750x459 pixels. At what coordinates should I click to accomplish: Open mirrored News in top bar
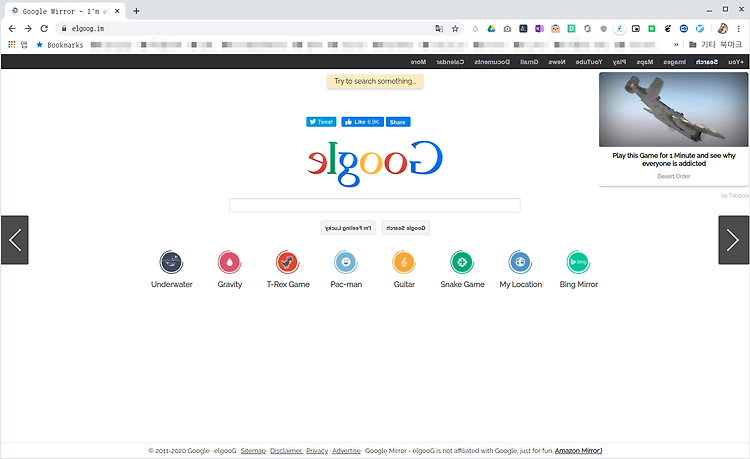(557, 62)
